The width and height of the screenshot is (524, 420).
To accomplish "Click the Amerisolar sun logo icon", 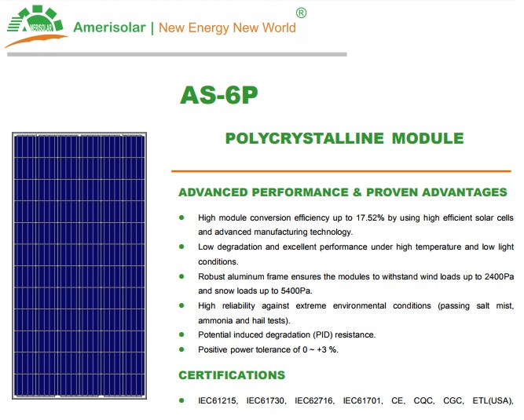I will coord(35,26).
